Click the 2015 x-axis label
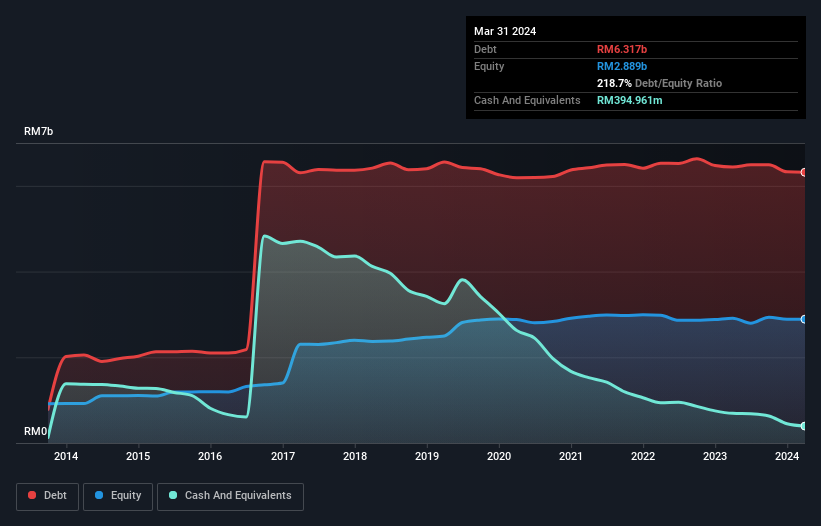Screen dimensions: 821x526 pyautogui.click(x=138, y=456)
